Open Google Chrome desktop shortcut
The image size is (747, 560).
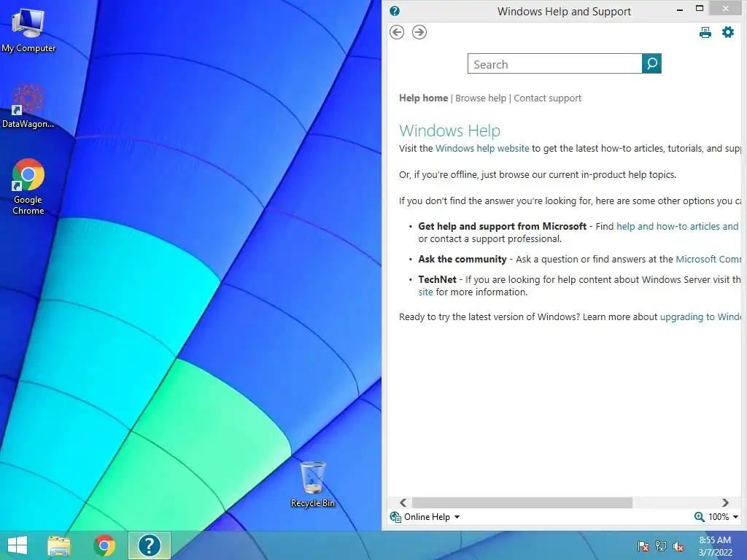pyautogui.click(x=28, y=187)
